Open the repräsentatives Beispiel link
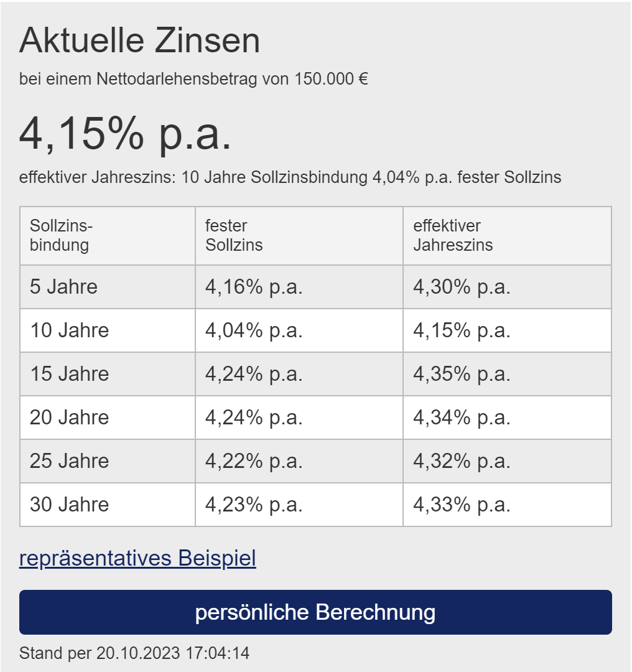632x672 pixels. pyautogui.click(x=137, y=558)
